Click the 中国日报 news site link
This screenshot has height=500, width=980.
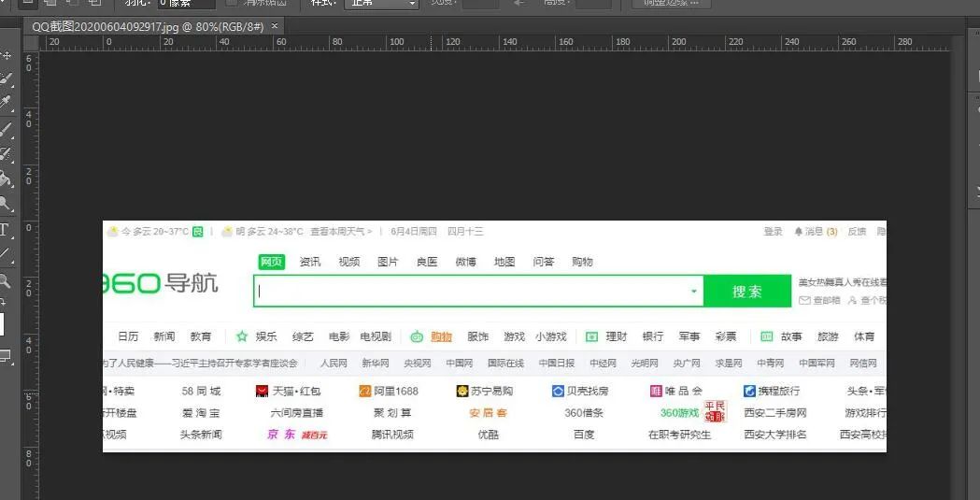tap(556, 364)
